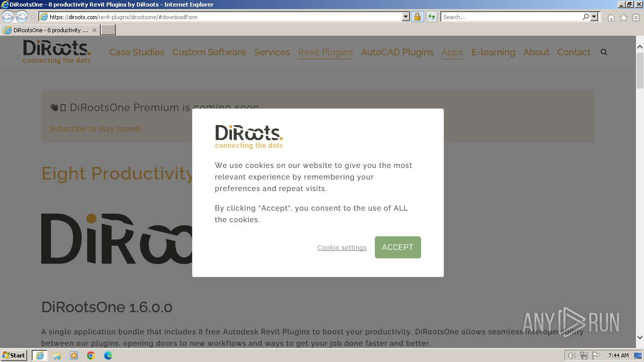644x362 pixels.
Task: Click the Eight Productivity heading text
Action: pyautogui.click(x=117, y=173)
